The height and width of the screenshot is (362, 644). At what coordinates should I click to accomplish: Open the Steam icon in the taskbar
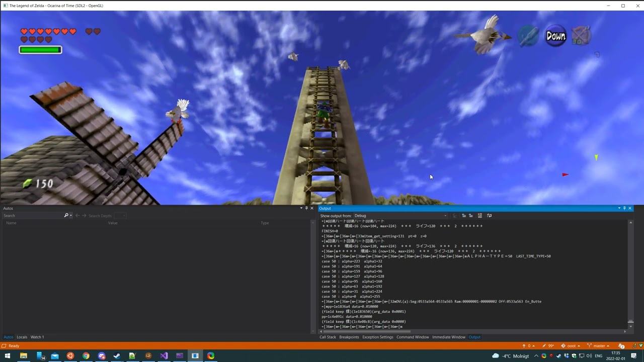pos(117,356)
